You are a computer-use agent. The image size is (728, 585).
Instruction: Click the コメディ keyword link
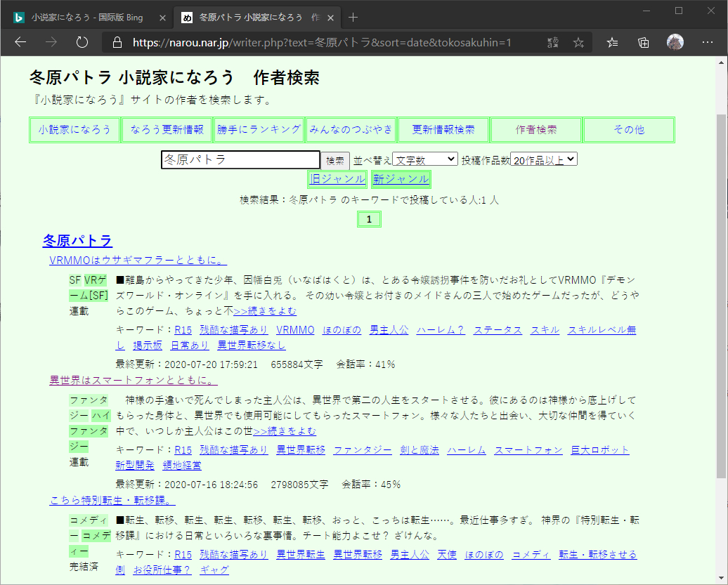(531, 554)
